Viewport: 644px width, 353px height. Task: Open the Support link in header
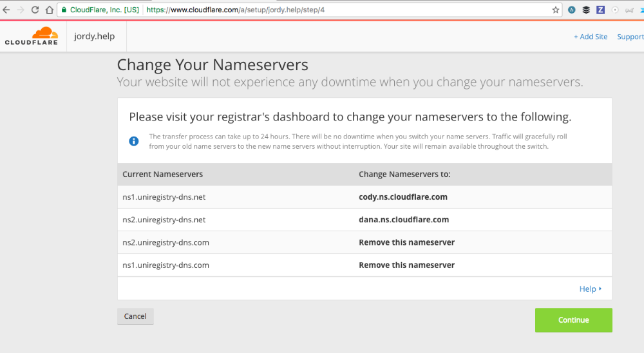(630, 37)
